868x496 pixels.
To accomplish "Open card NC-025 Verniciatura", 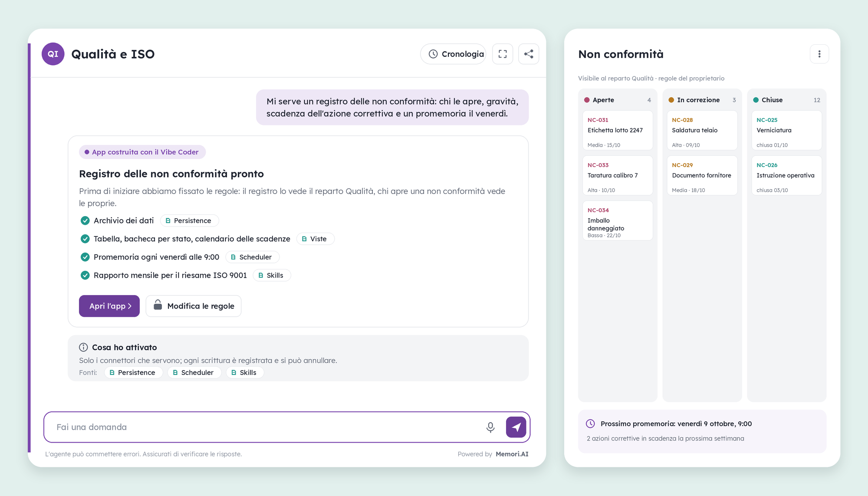I will pos(786,130).
